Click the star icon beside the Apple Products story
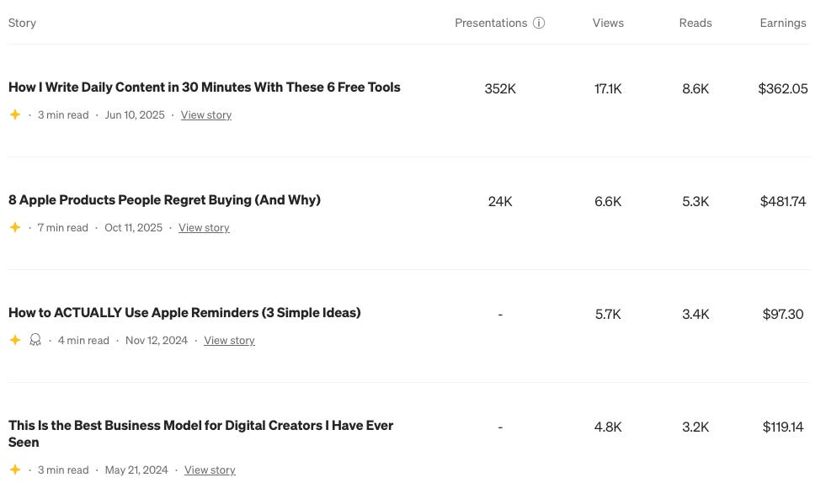 tap(15, 227)
